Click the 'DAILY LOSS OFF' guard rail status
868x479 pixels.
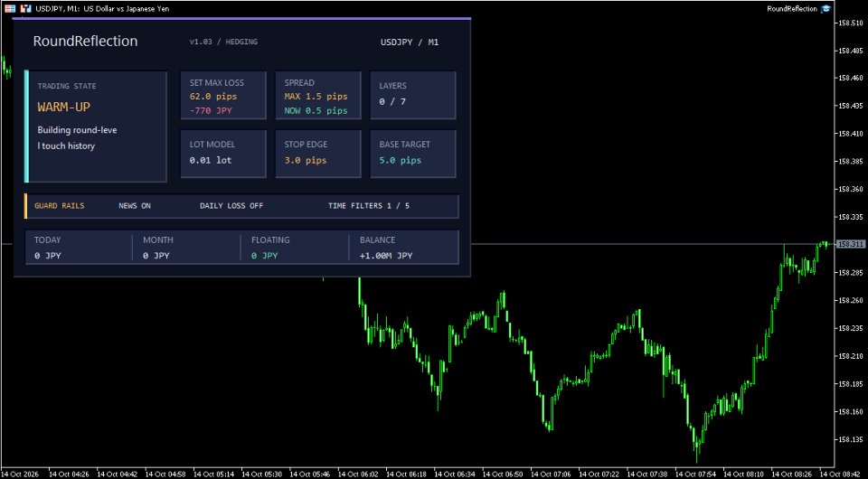(231, 206)
